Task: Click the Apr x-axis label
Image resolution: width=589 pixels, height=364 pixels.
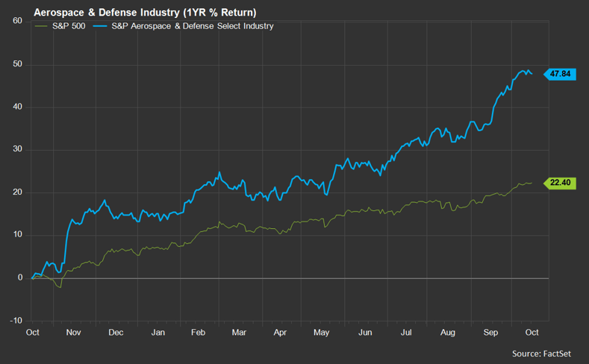Action: point(280,333)
